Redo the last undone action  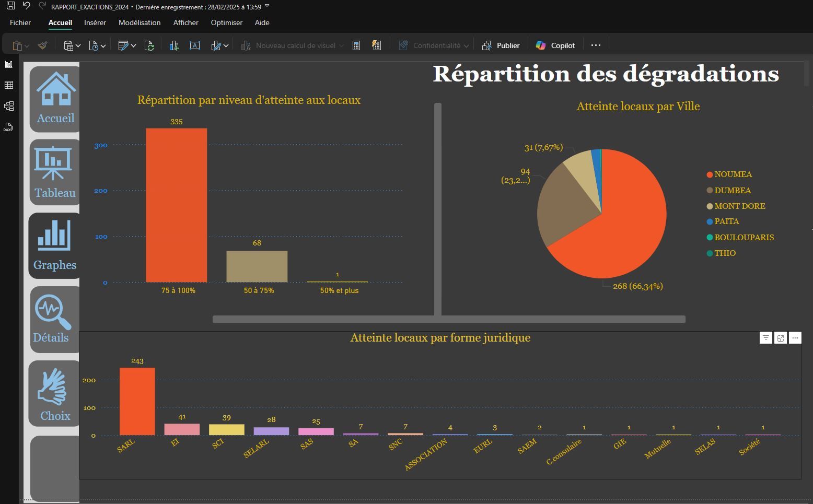coord(42,6)
